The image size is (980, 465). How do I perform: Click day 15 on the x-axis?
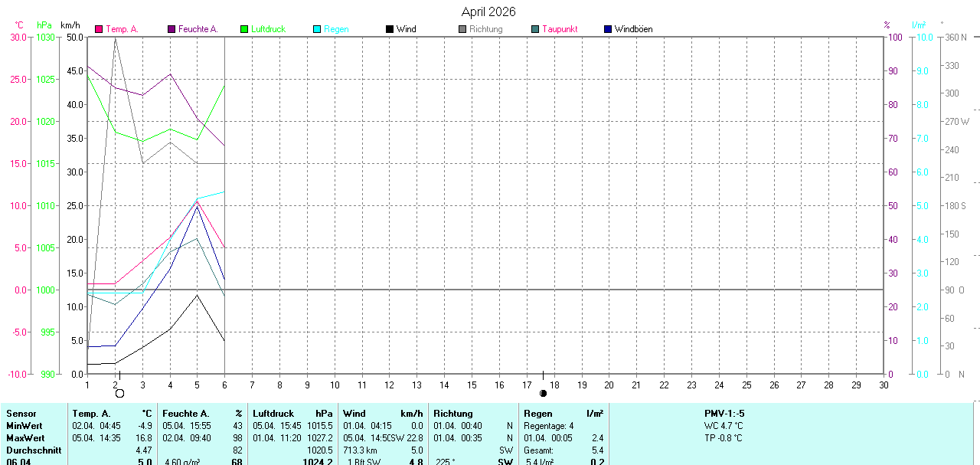(x=472, y=385)
